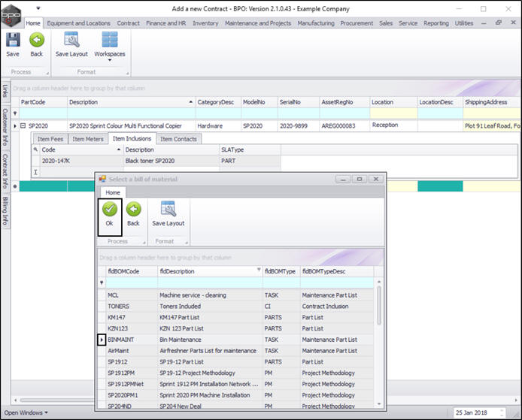The image size is (522, 420).
Task: Open the Billing Info side panel
Action: [x=5, y=210]
